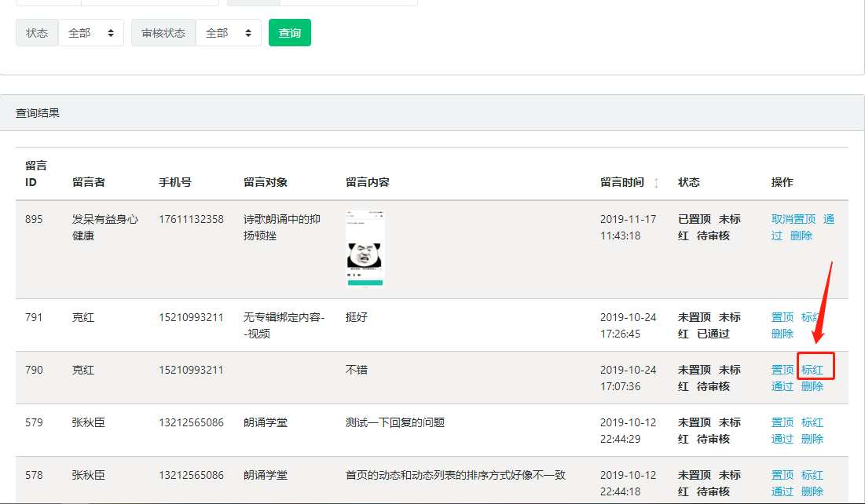Pin message 790 with 置顶
The width and height of the screenshot is (865, 504).
click(x=783, y=370)
